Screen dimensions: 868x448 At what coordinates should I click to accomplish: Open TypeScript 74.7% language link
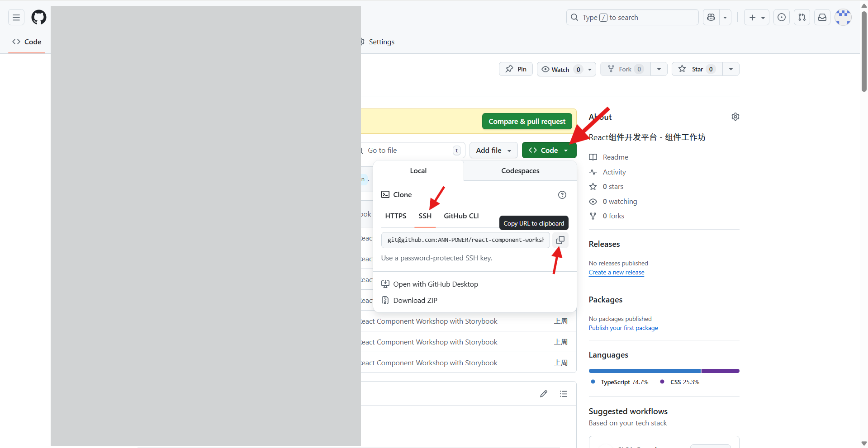click(x=620, y=382)
